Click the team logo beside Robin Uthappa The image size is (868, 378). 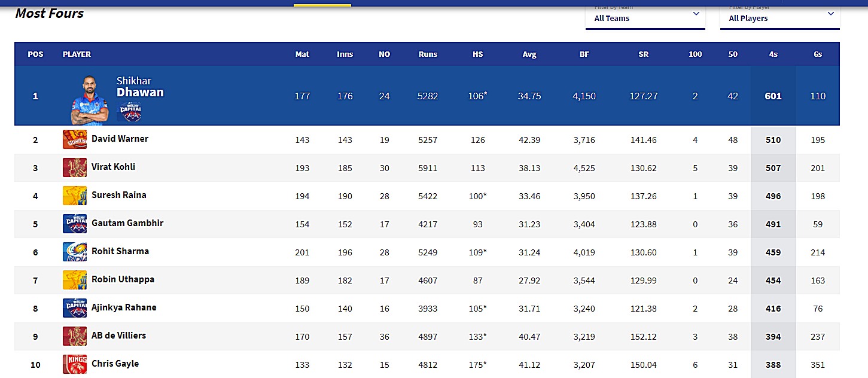[x=75, y=280]
